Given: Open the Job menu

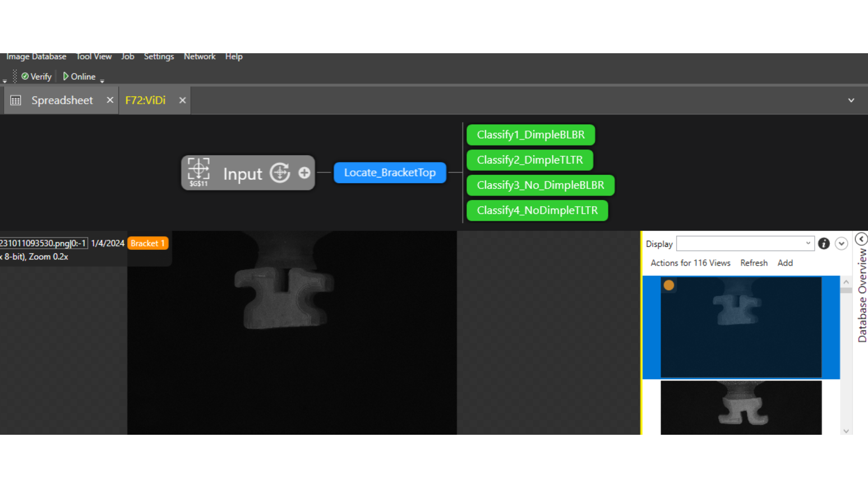Looking at the screenshot, I should coord(127,56).
